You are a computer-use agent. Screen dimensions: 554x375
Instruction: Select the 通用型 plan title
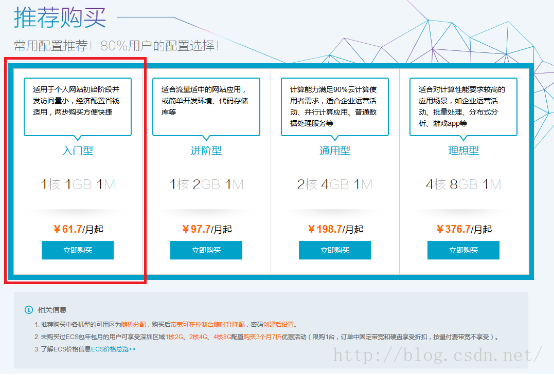[x=335, y=151]
